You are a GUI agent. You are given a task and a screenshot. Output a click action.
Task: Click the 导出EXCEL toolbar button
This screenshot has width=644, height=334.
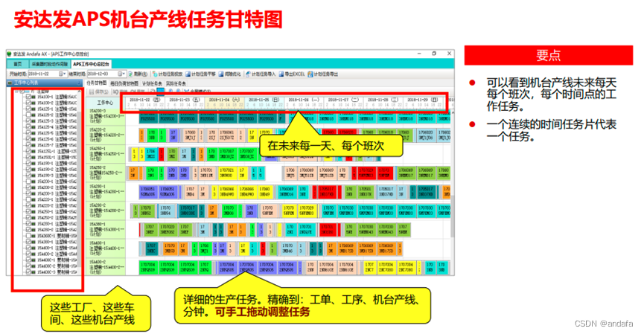pos(292,74)
